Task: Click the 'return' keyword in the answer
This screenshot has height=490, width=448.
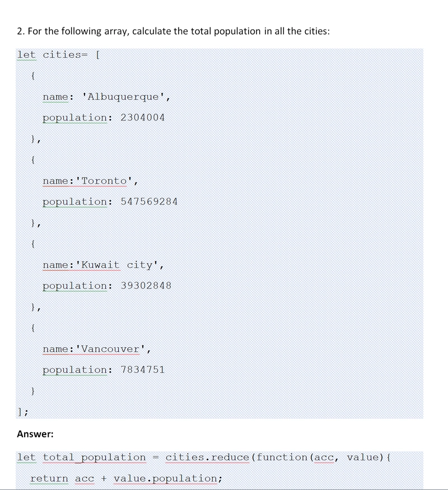Action: [49, 479]
